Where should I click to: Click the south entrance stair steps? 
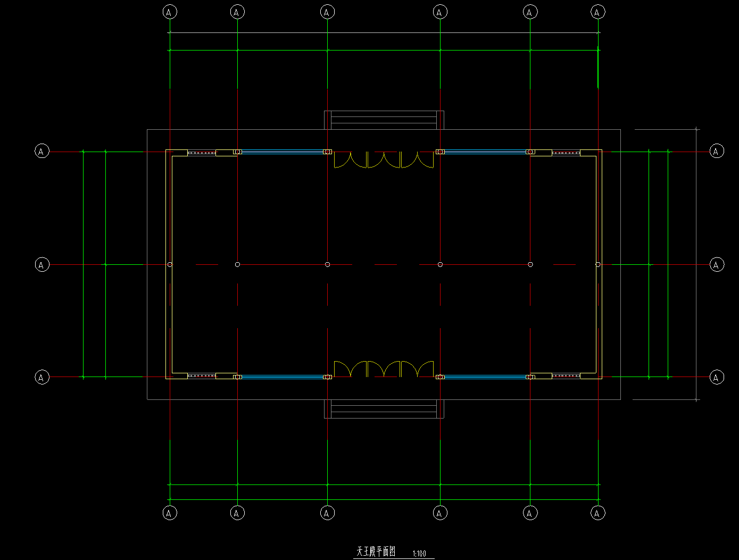coord(384,409)
